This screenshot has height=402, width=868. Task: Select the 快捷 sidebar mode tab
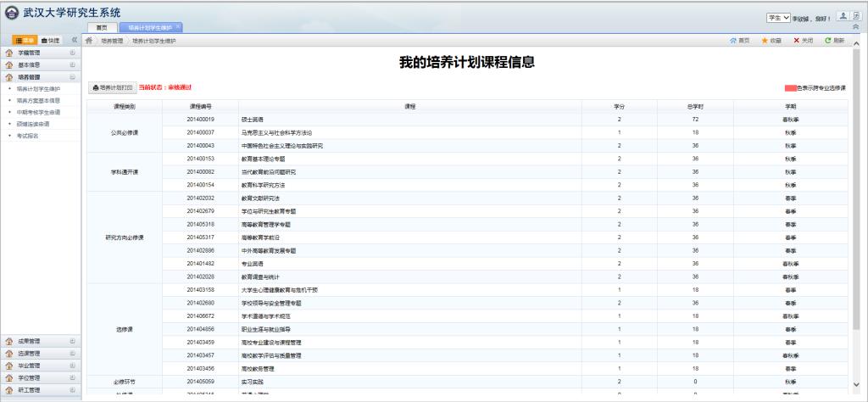point(51,40)
